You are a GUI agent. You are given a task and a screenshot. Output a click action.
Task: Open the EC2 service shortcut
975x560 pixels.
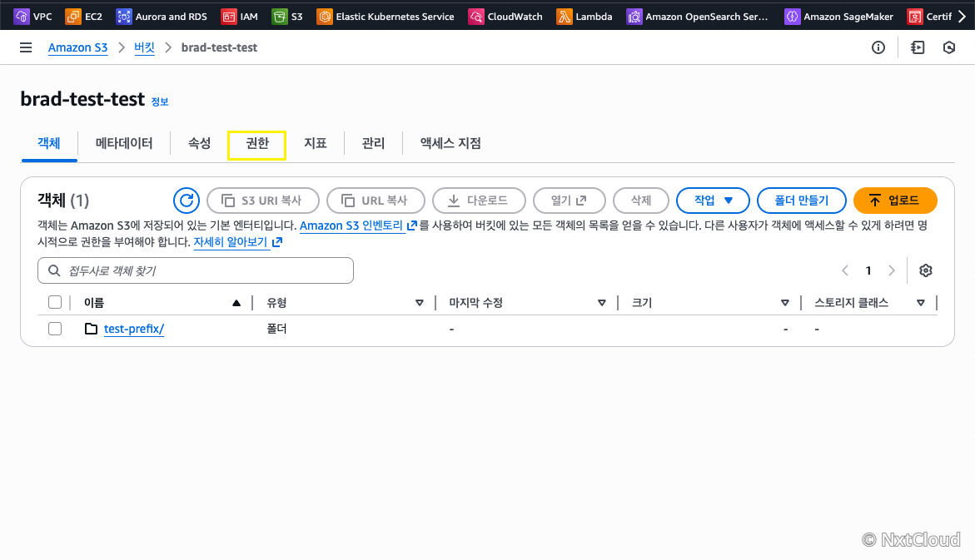point(84,16)
